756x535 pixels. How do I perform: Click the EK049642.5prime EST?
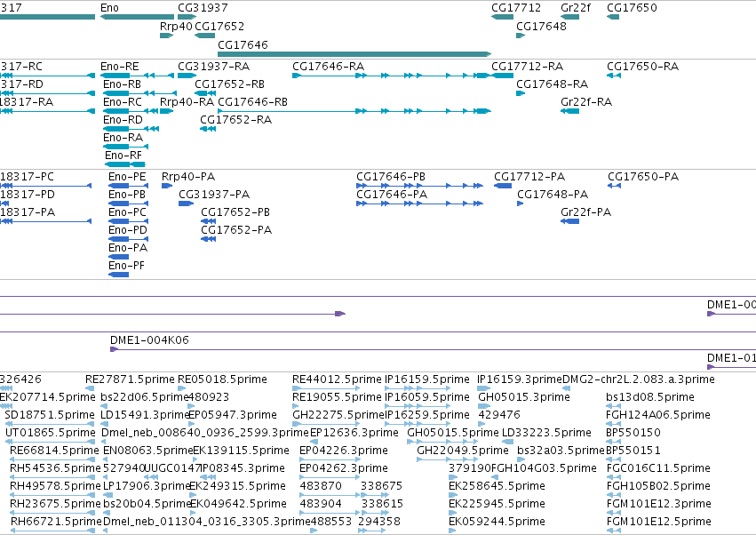point(194,514)
